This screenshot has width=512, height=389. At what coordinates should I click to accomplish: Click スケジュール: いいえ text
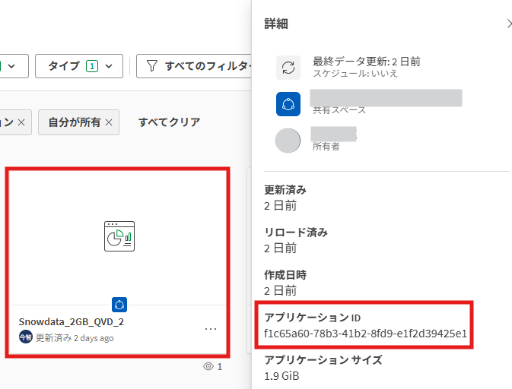click(x=355, y=73)
